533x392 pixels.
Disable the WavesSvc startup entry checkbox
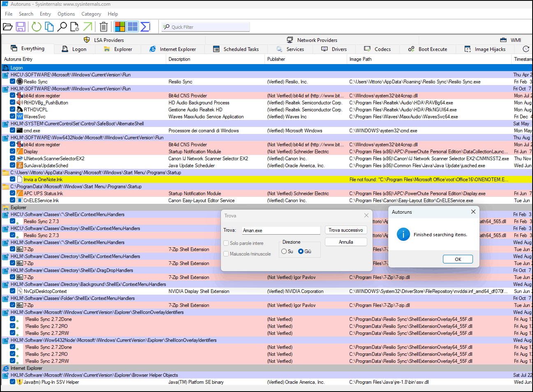click(13, 117)
